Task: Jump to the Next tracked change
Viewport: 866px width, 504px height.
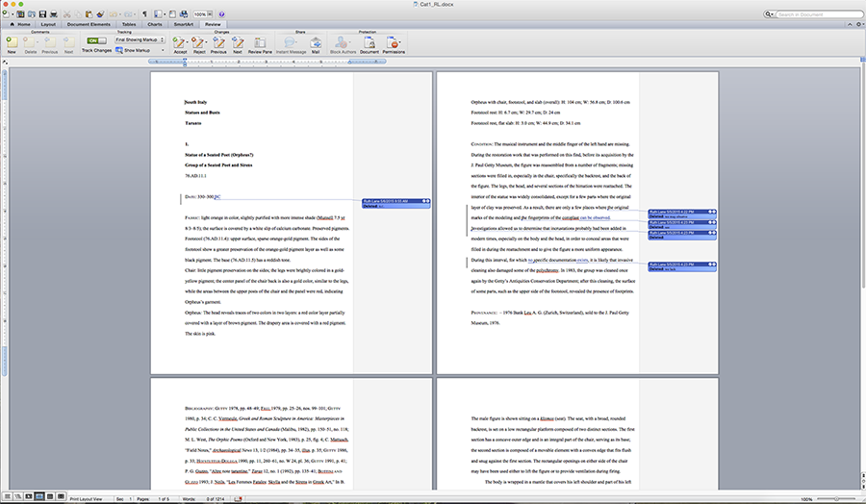Action: pyautogui.click(x=238, y=44)
